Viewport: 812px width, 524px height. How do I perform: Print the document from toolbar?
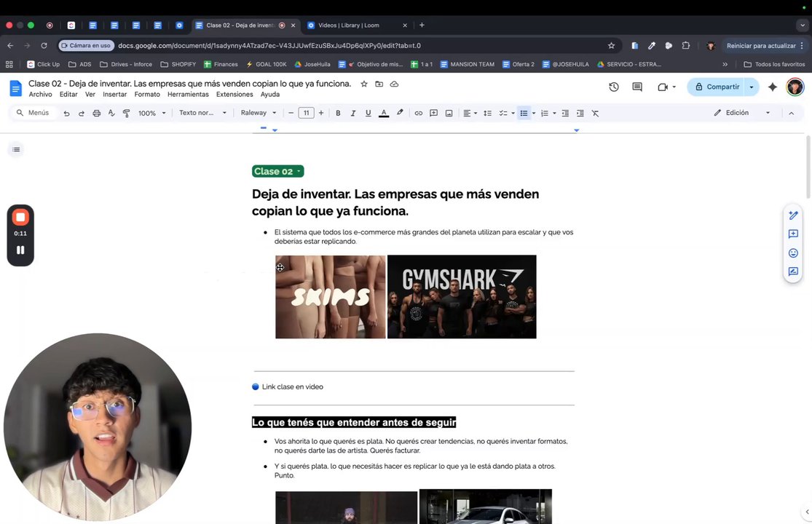click(96, 114)
